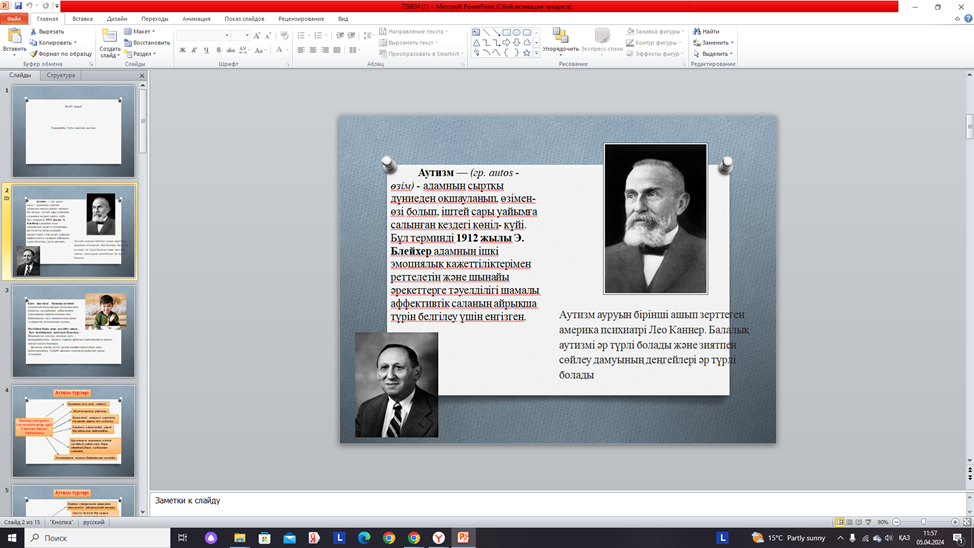Toggle bold formatting (Ж)
This screenshot has height=548, width=974.
point(181,50)
